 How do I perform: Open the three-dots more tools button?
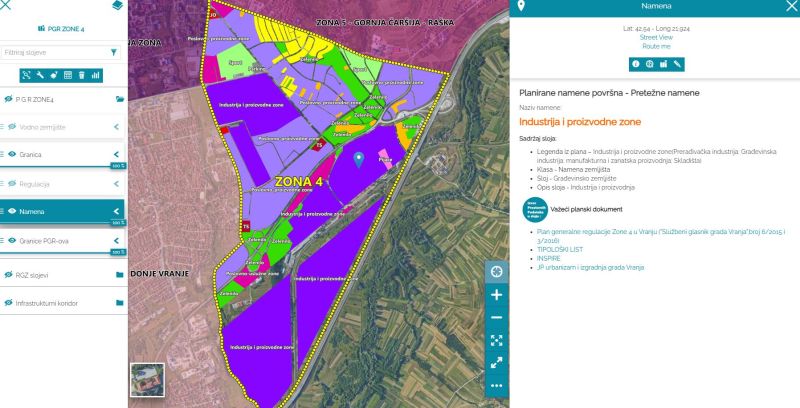[x=497, y=385]
